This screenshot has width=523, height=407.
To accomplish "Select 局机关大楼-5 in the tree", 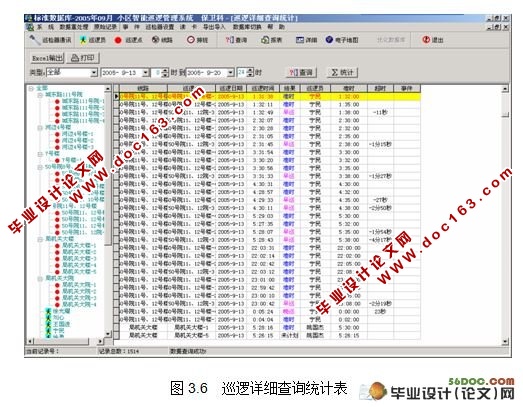I will (x=79, y=272).
